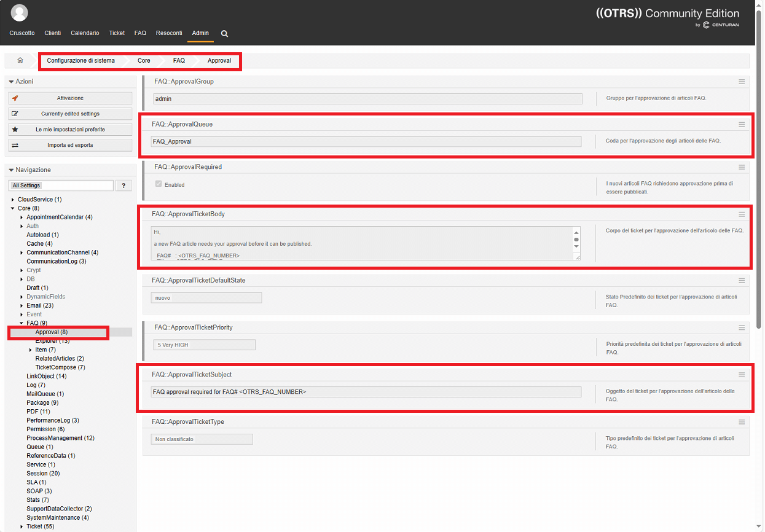765x532 pixels.
Task: Click the Attivazione rocket button
Action: point(70,98)
